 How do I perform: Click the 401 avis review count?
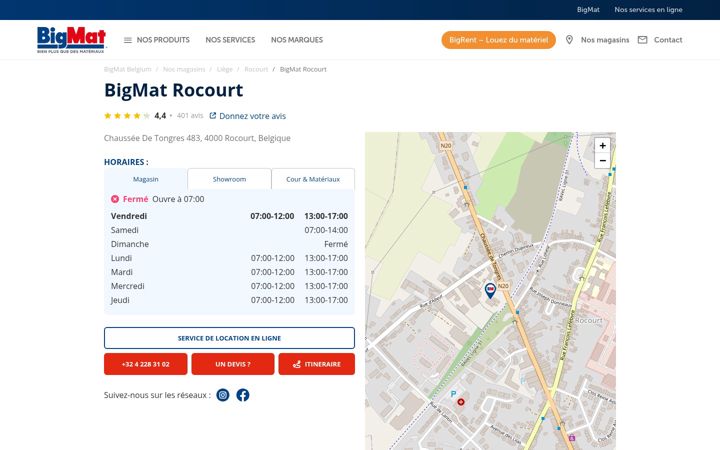coord(190,116)
